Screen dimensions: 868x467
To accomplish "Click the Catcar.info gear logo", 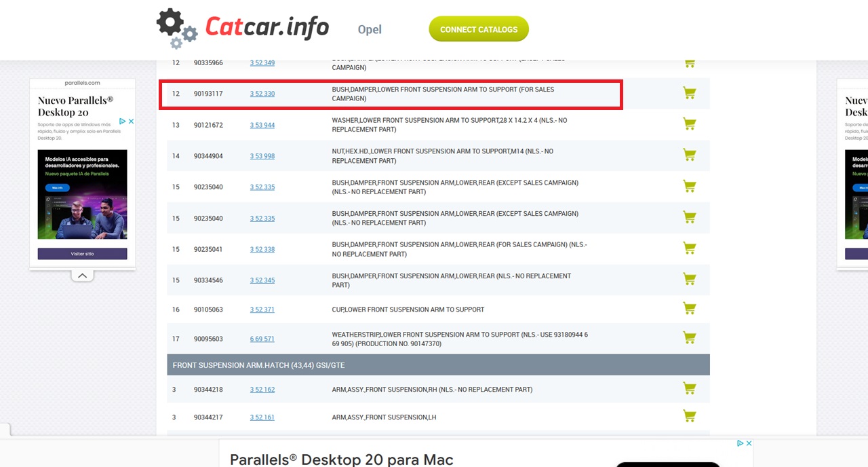I will [x=177, y=29].
